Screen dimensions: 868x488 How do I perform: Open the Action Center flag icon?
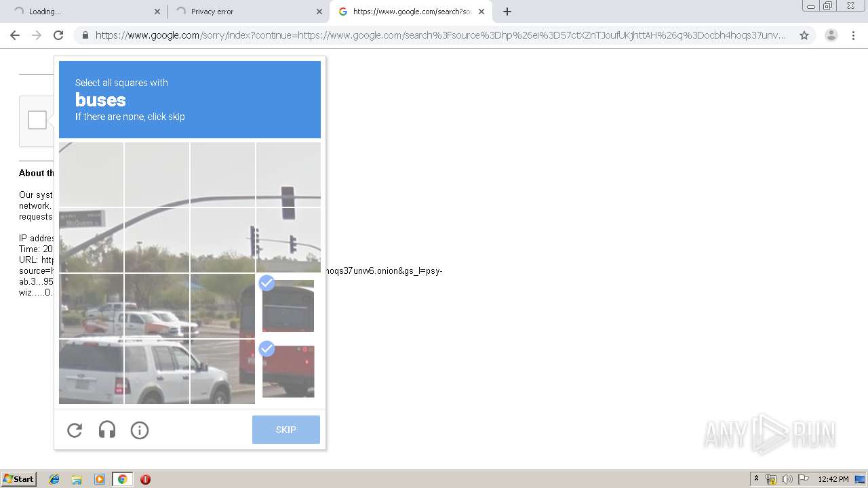(804, 479)
